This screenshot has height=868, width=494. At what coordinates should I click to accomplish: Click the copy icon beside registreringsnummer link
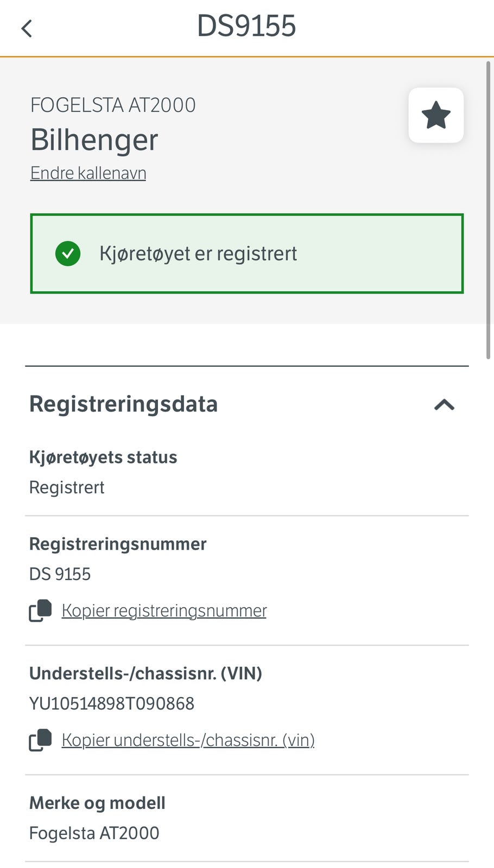click(40, 611)
